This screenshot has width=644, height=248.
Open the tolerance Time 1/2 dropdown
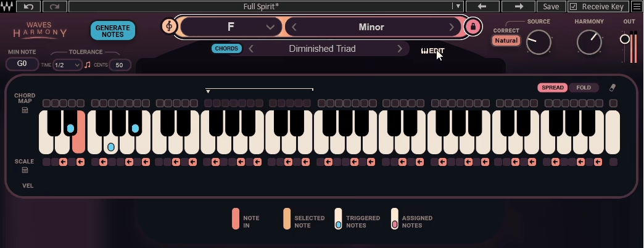pyautogui.click(x=67, y=65)
